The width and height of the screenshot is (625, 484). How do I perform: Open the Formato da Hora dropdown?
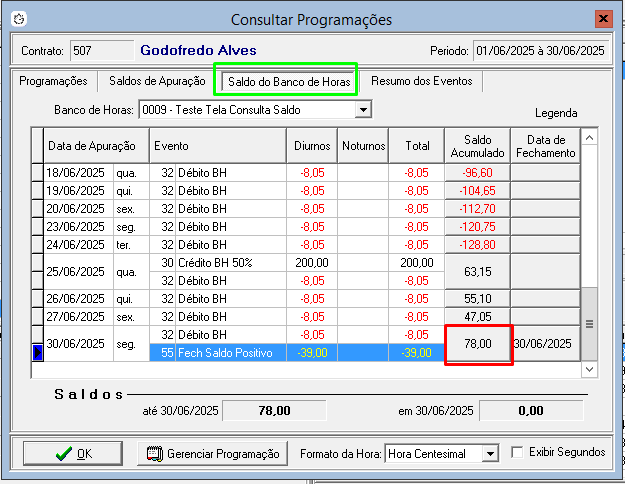[489, 454]
